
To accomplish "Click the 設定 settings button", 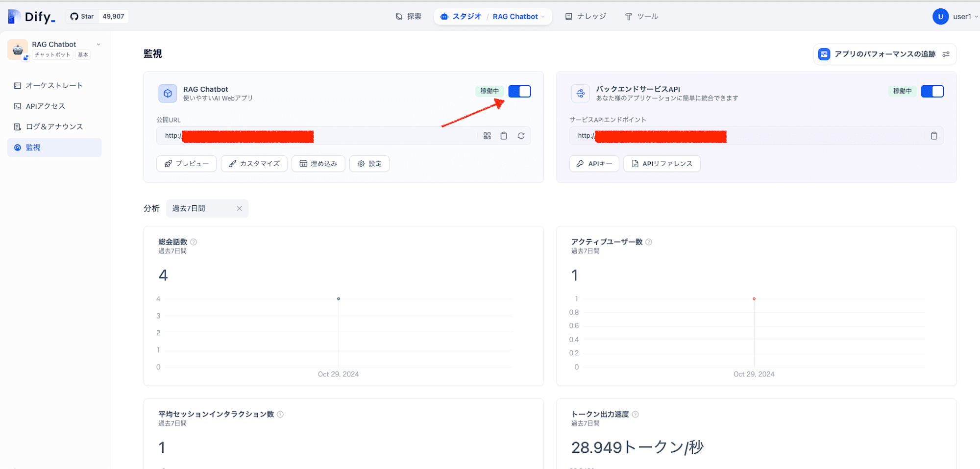I will [x=369, y=164].
